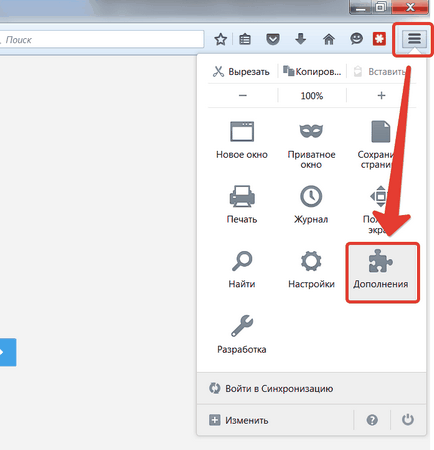Image resolution: width=434 pixels, height=450 pixels.
Task: Open a Приватное окно
Action: tap(311, 145)
